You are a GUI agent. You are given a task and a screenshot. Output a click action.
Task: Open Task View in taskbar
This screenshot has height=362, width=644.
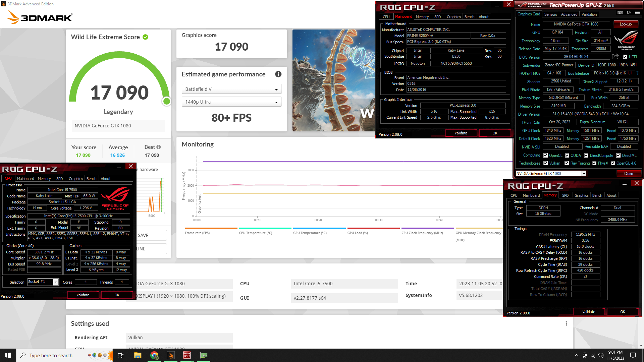pos(121,355)
